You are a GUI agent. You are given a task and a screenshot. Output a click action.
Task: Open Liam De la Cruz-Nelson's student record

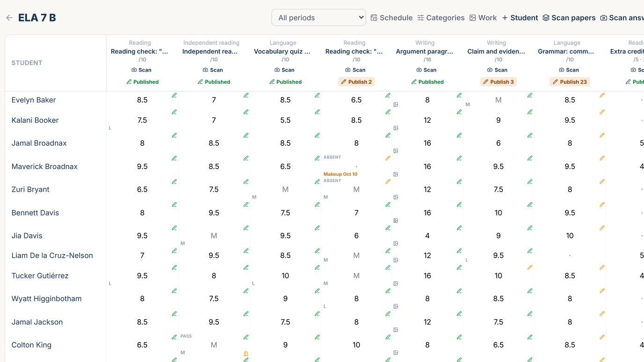click(x=52, y=255)
